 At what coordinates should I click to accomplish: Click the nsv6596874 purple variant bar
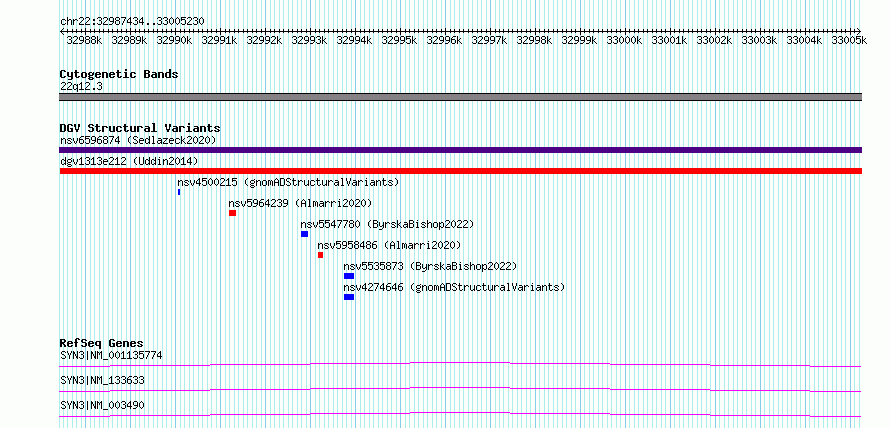click(460, 150)
